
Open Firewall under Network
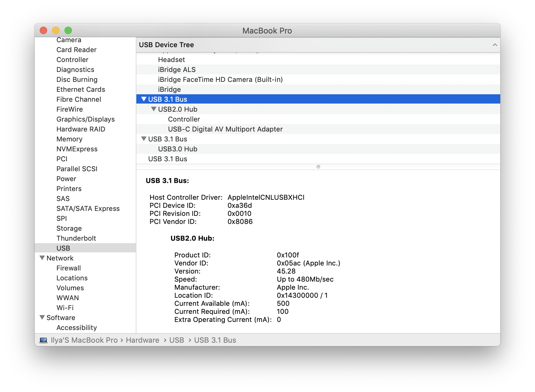pos(69,268)
